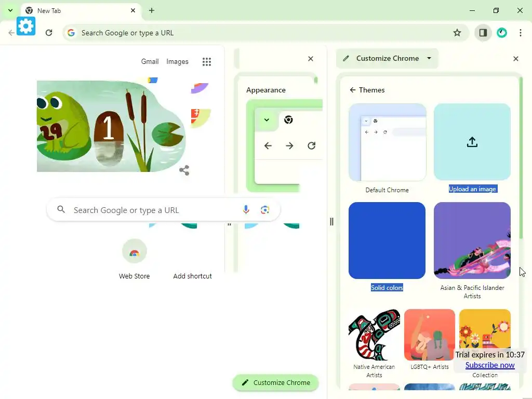Expand the tab search chevron
The width and height of the screenshot is (532, 399).
point(10,10)
